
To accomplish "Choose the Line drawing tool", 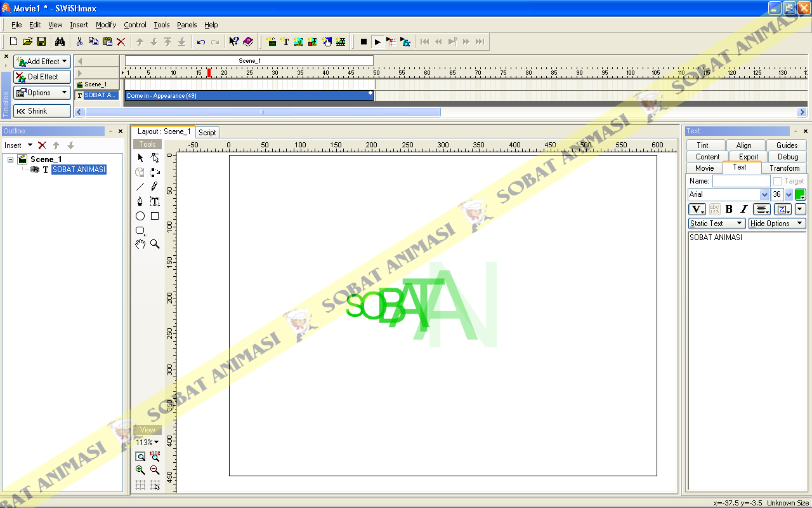I will coord(140,186).
